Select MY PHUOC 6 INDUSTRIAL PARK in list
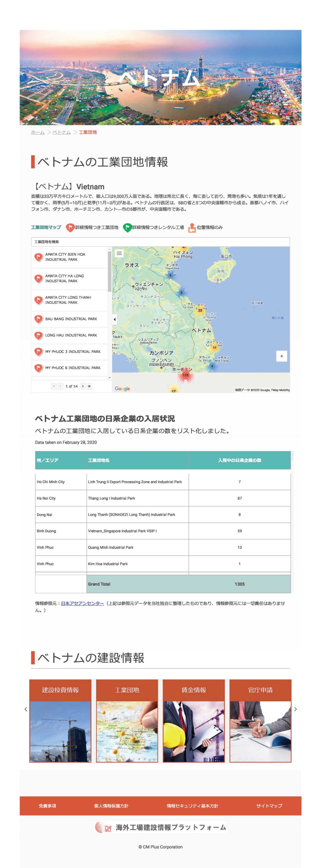This screenshot has width=321, height=868. coord(69,368)
